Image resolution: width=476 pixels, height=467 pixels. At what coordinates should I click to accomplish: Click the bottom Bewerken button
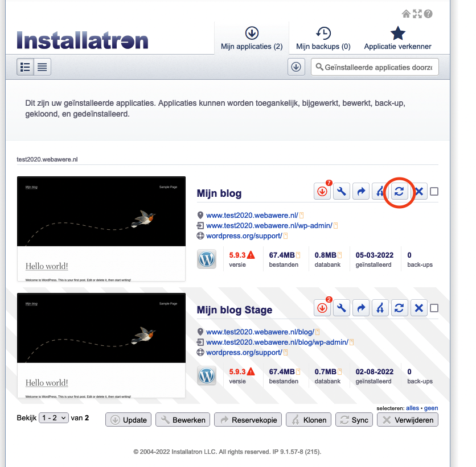(183, 420)
